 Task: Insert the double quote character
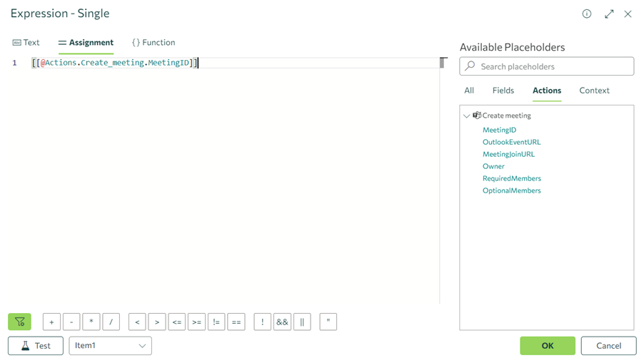pyautogui.click(x=328, y=322)
